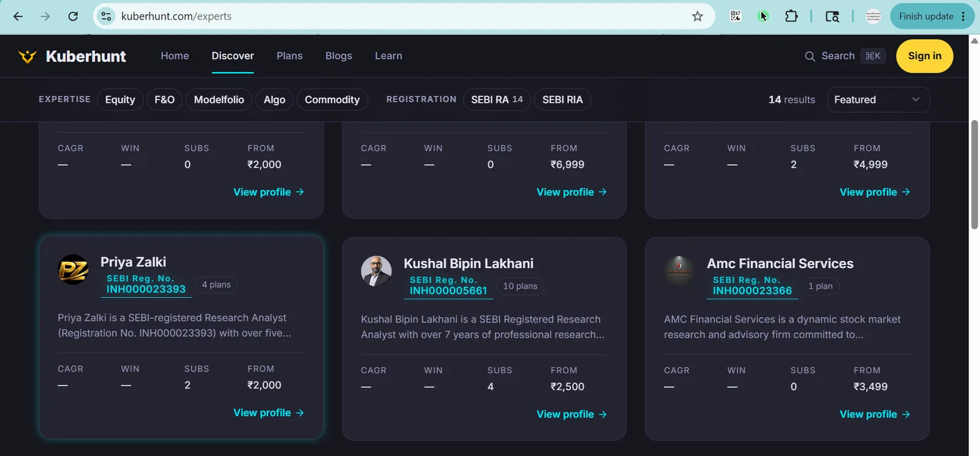Click the EXPERTISE filter label

[64, 99]
